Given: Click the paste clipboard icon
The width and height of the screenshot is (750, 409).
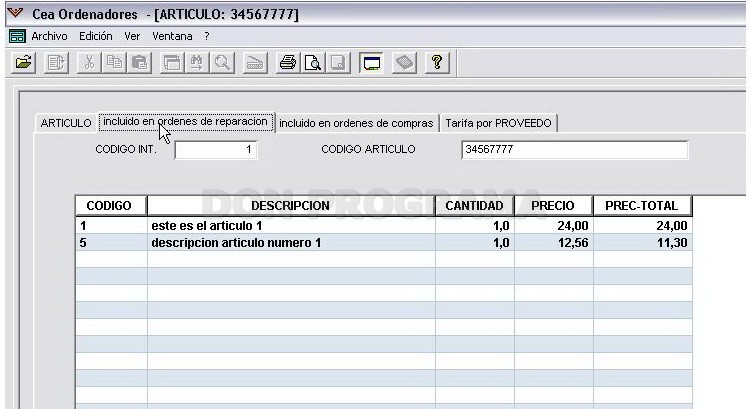Looking at the screenshot, I should coord(139,63).
